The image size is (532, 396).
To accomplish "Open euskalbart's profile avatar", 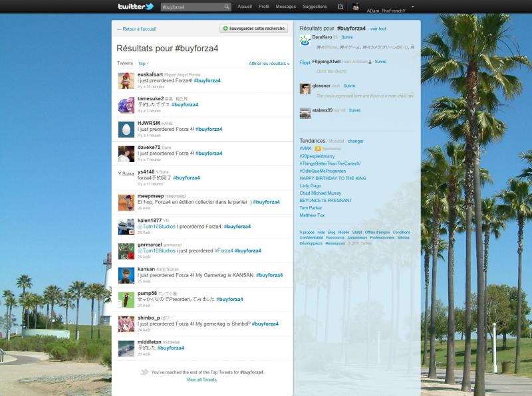I will tap(126, 80).
